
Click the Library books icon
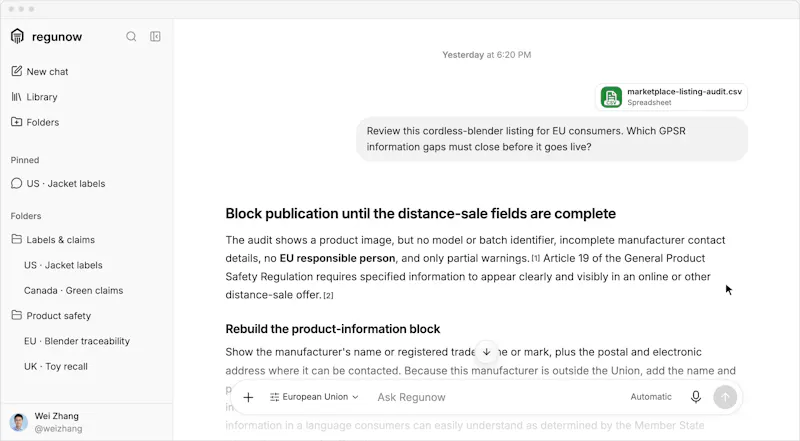point(16,96)
